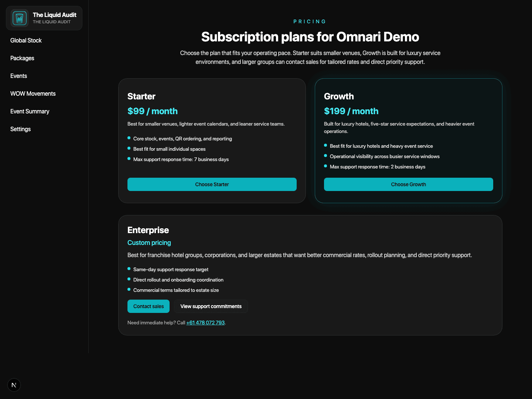Go to the Packages page
Viewport: 532px width, 399px height.
tap(22, 58)
